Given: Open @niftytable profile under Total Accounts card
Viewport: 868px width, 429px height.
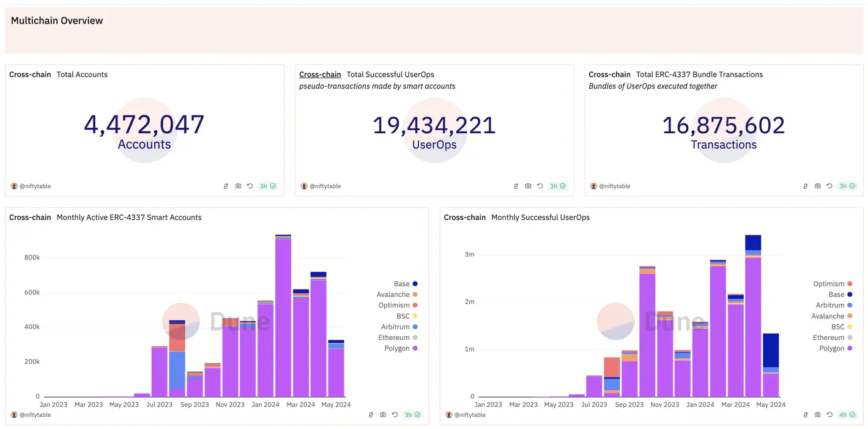Looking at the screenshot, I should (x=35, y=186).
